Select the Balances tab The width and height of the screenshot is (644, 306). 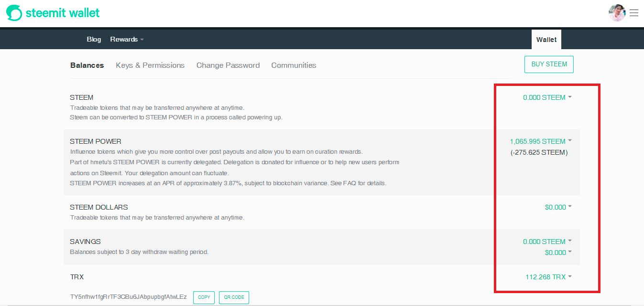(x=87, y=65)
